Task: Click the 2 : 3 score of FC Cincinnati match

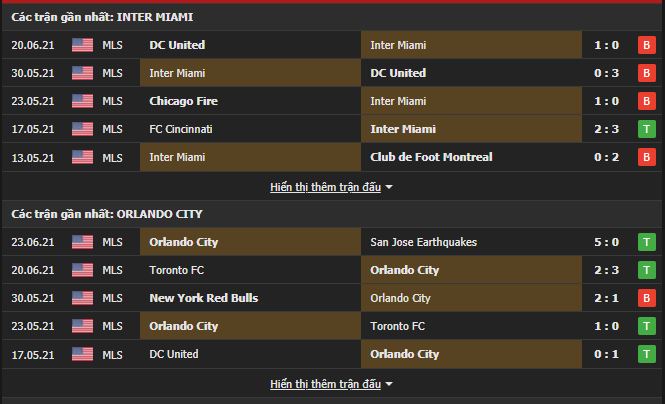Action: pyautogui.click(x=605, y=129)
